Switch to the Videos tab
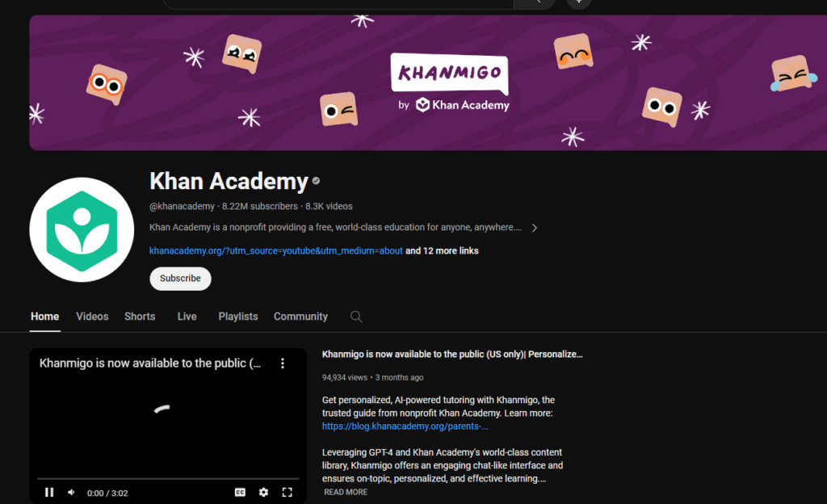This screenshot has height=504, width=827. pyautogui.click(x=92, y=317)
